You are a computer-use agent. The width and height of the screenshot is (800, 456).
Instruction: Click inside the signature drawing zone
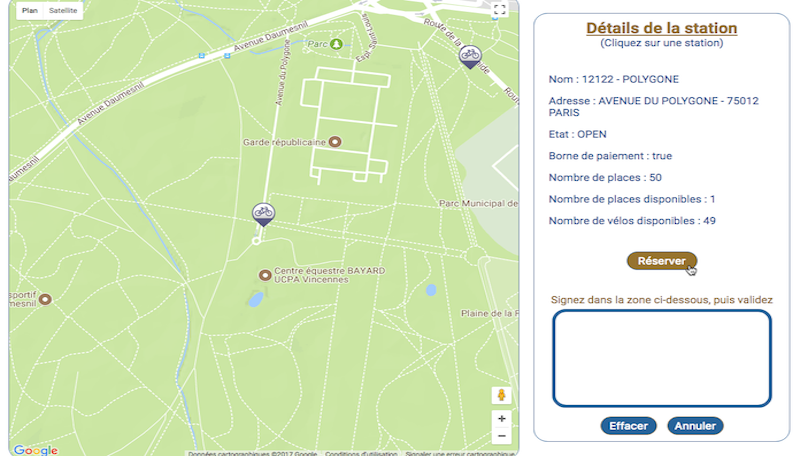click(662, 358)
